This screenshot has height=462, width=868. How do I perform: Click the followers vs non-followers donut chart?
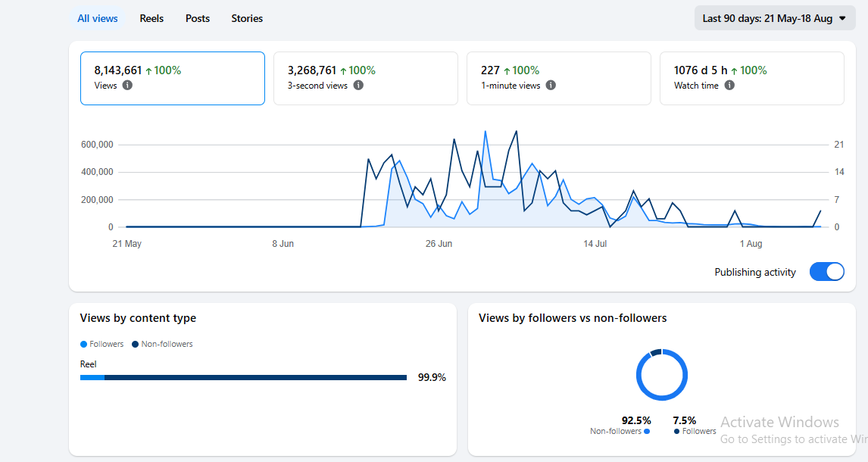pyautogui.click(x=661, y=375)
